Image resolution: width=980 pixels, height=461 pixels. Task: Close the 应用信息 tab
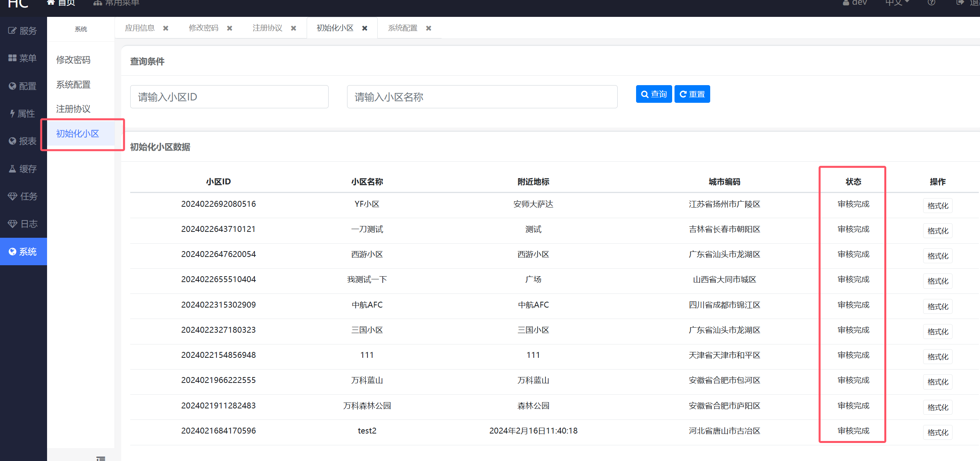tap(166, 28)
